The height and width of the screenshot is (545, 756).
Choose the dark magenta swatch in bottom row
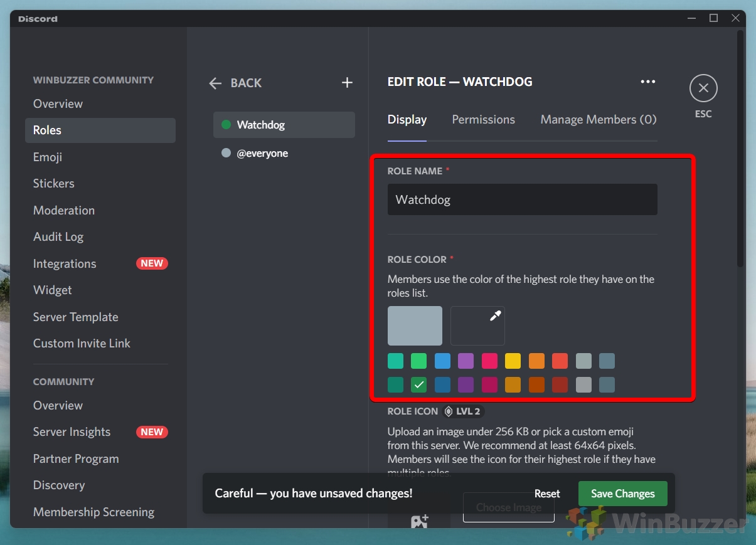pyautogui.click(x=489, y=384)
